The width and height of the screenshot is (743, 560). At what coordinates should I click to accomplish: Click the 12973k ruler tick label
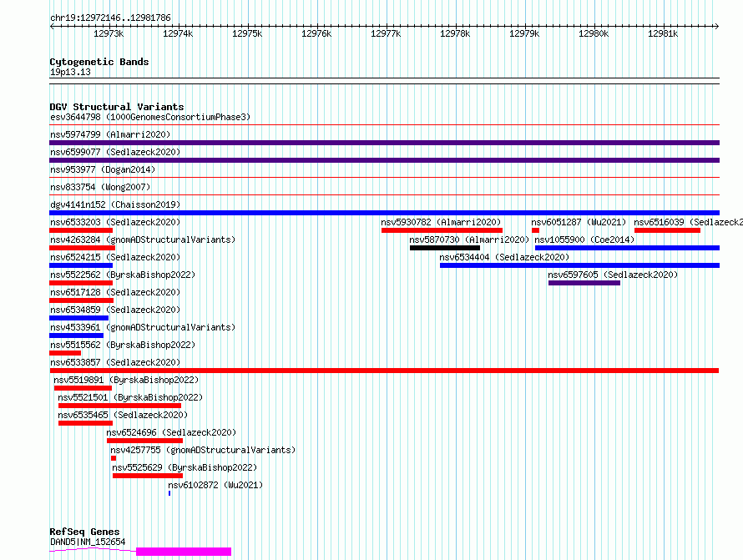(109, 33)
